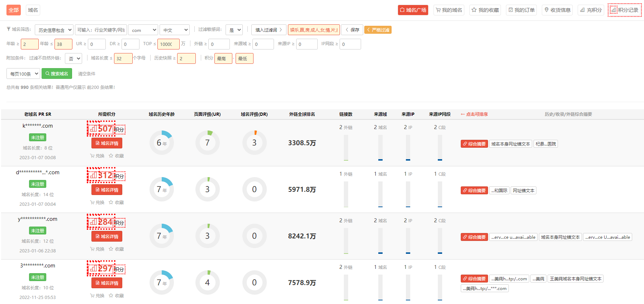Click 收藏 star icon for k*******.com row
The image size is (644, 304).
(x=116, y=156)
